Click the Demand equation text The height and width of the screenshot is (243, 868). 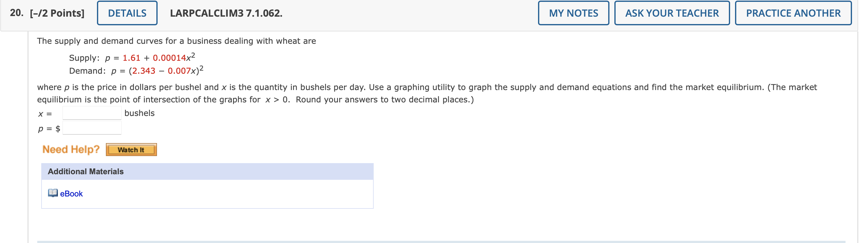(x=136, y=70)
